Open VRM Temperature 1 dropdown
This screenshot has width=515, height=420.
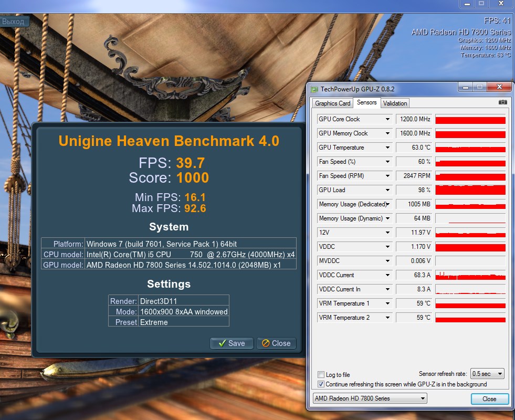pos(387,303)
